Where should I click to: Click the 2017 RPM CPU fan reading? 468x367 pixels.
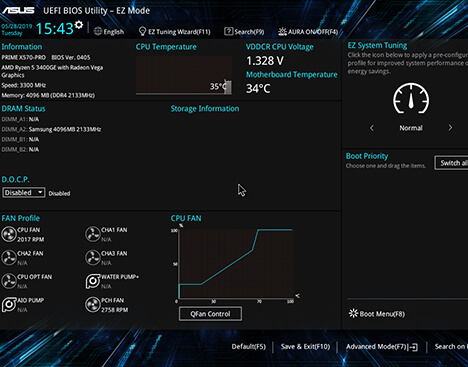[31, 239]
